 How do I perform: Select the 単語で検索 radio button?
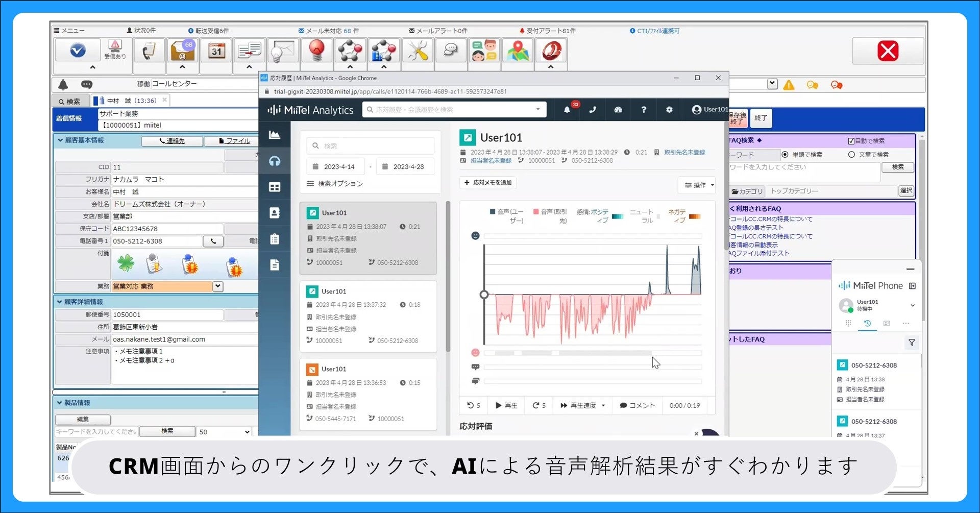[x=785, y=155]
